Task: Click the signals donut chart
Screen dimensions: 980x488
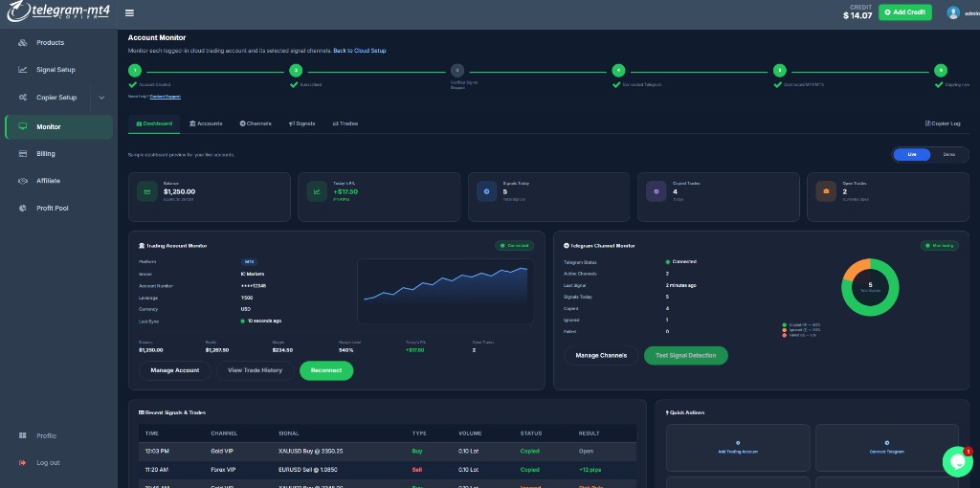Action: point(870,287)
